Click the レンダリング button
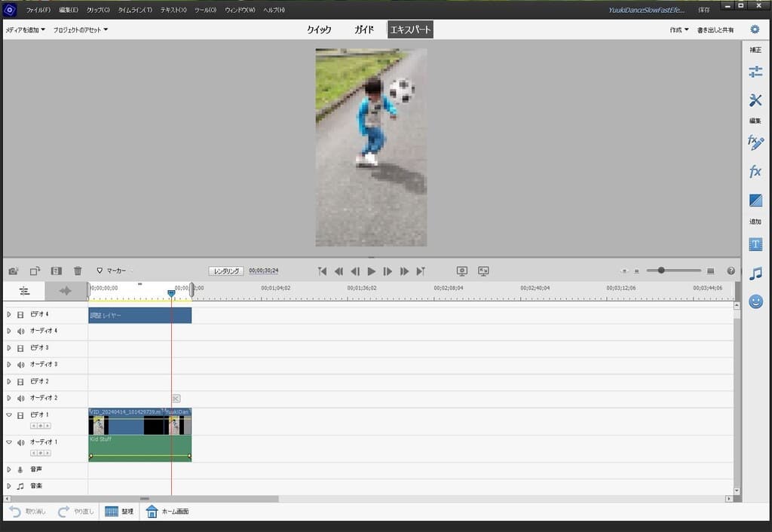 226,271
